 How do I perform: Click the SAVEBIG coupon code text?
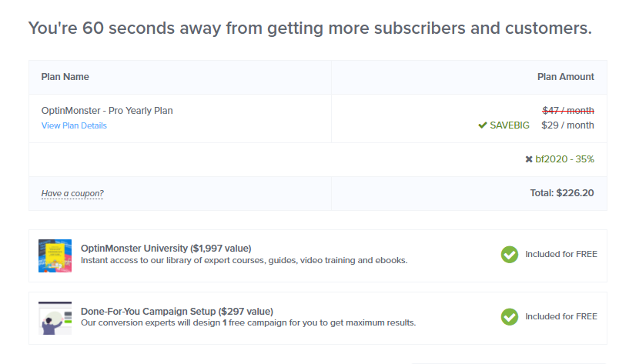coord(510,125)
